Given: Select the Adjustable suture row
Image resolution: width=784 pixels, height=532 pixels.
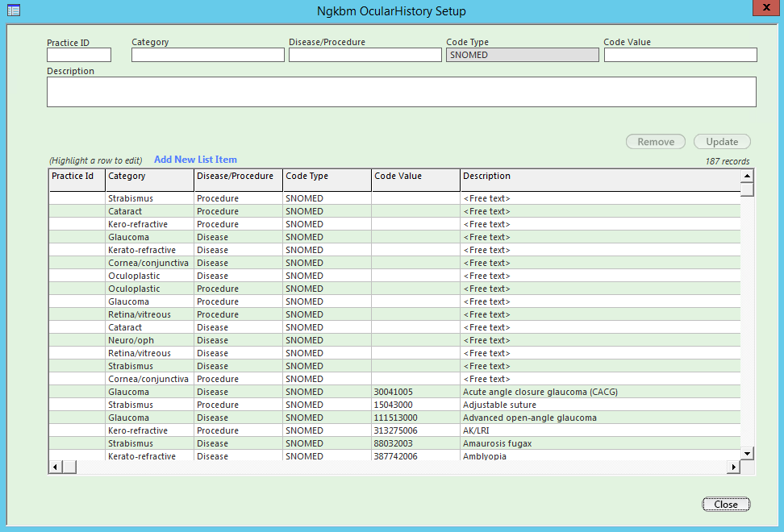Looking at the screenshot, I should click(x=394, y=405).
